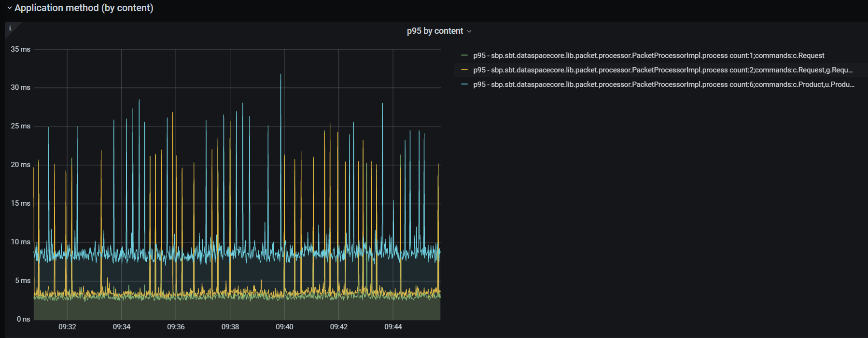Click the Application method (by content) row title
This screenshot has height=338, width=868.
click(x=84, y=8)
